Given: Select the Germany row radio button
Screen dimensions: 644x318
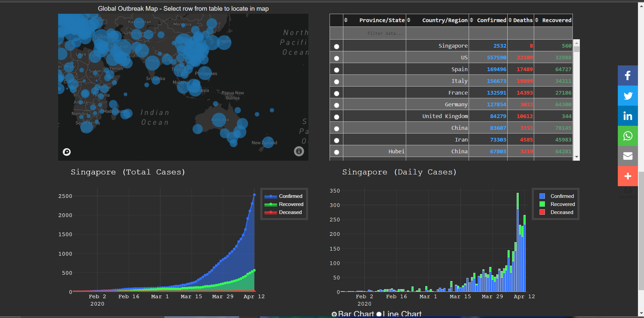Looking at the screenshot, I should click(x=336, y=105).
